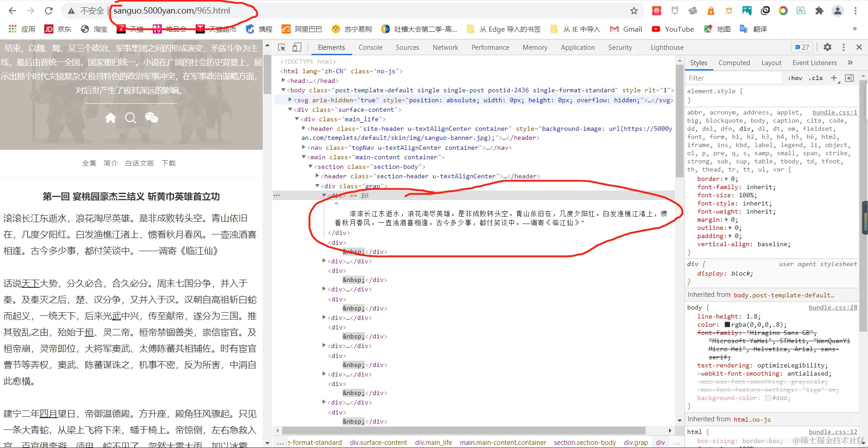Add a new style rule with the plus icon
Screen dimensions: 868x448
(834, 78)
